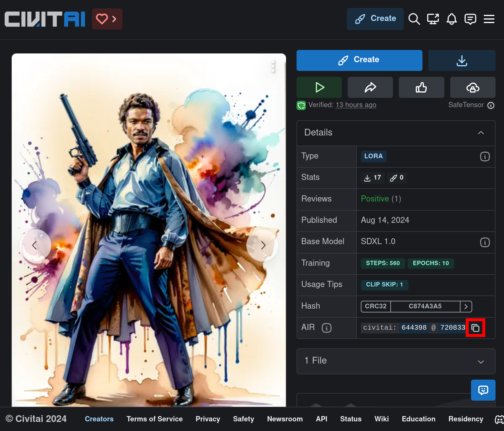The width and height of the screenshot is (504, 431).
Task: Click the watercolor model preview image
Action: click(x=149, y=230)
